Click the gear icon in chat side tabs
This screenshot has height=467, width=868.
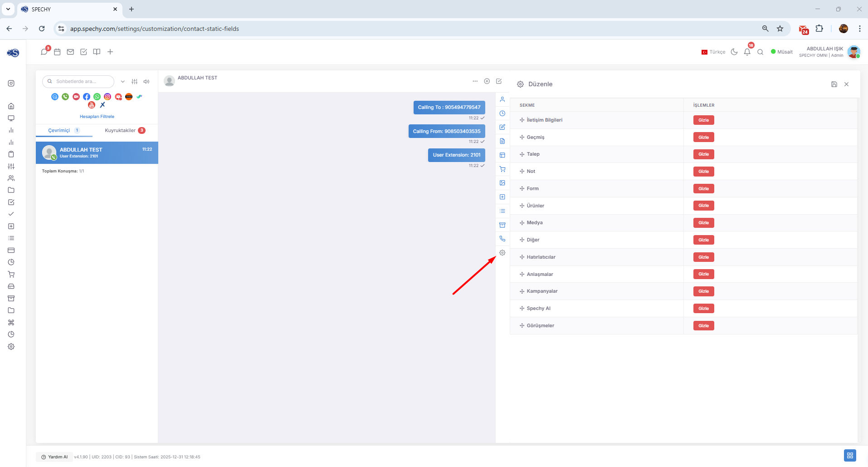502,253
